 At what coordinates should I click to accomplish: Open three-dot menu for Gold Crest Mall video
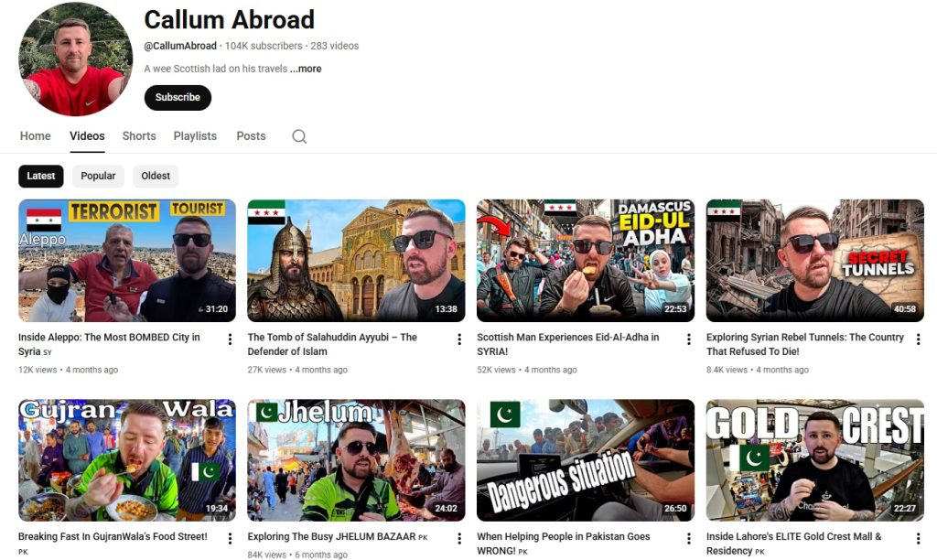[918, 539]
